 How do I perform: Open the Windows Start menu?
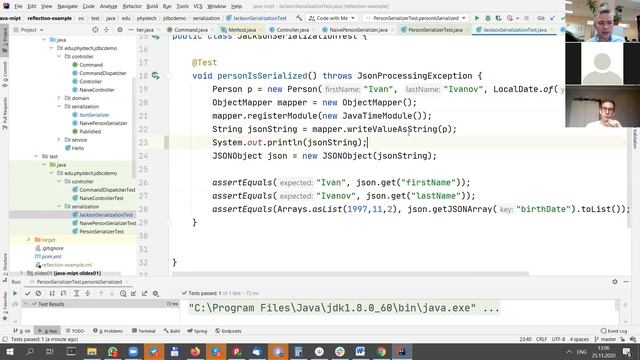(9, 351)
